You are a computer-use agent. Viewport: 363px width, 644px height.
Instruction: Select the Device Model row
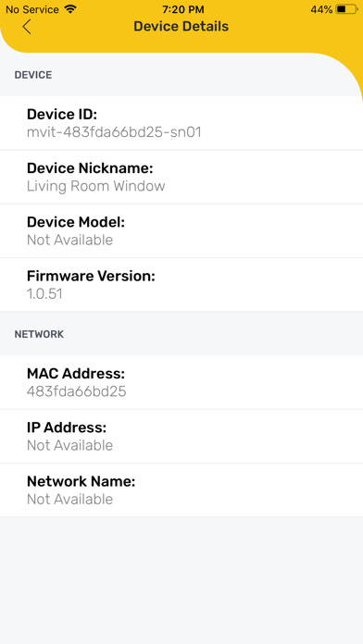point(181,230)
